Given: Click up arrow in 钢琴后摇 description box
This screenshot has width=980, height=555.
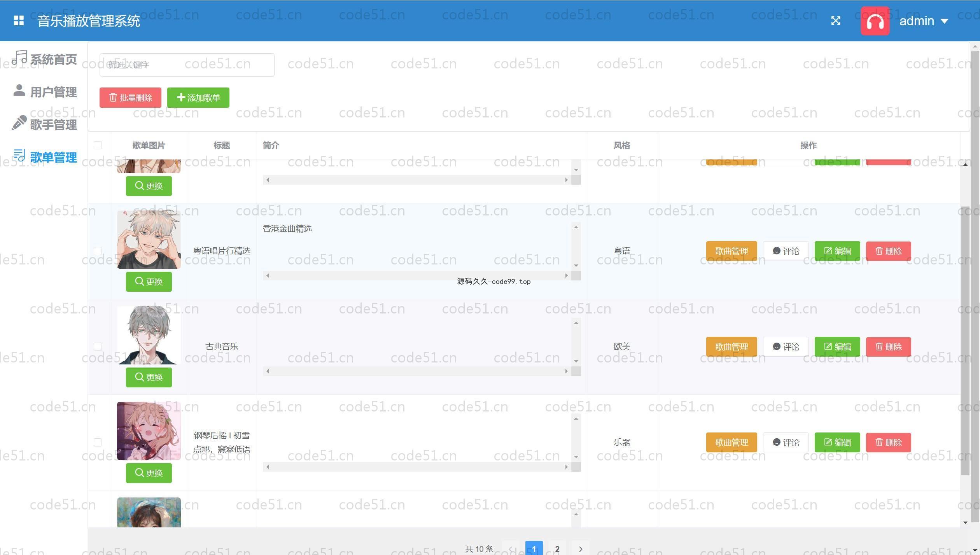Looking at the screenshot, I should [576, 418].
